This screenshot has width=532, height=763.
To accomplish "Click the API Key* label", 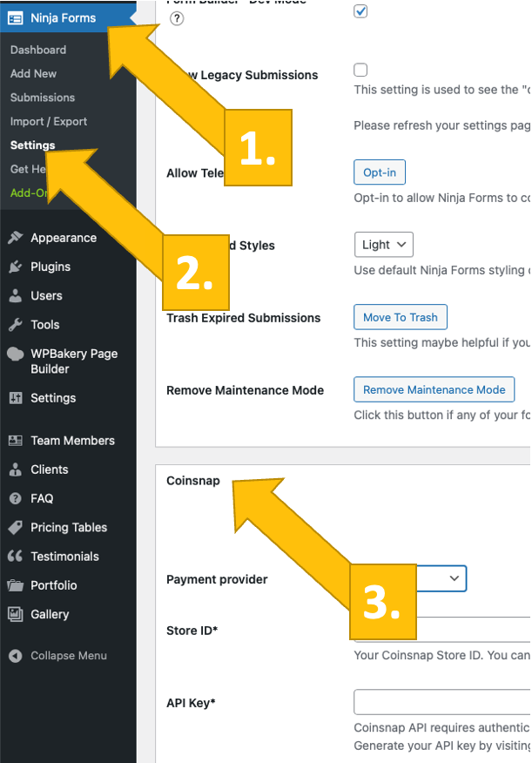I will pyautogui.click(x=191, y=703).
